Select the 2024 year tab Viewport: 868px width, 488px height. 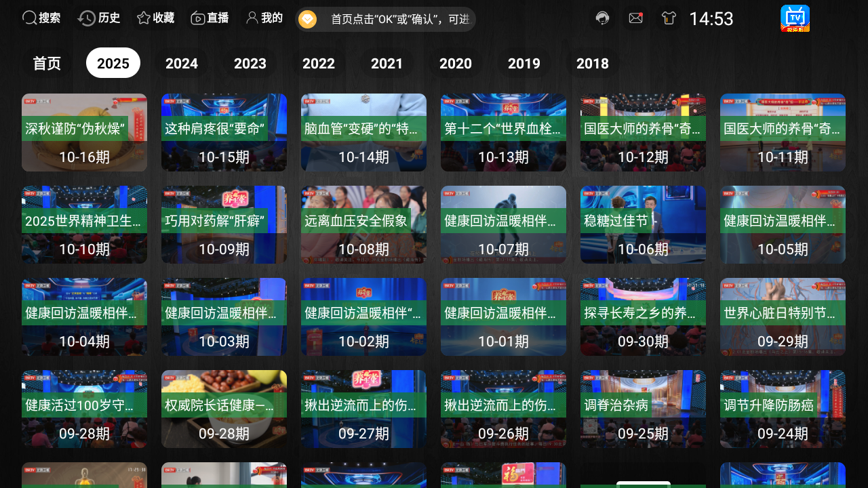[x=182, y=63]
